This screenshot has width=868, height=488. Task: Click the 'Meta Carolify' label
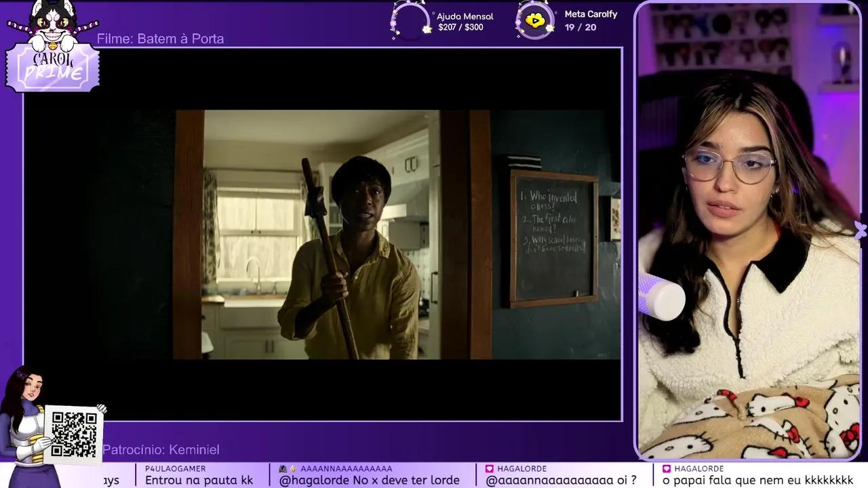[591, 14]
